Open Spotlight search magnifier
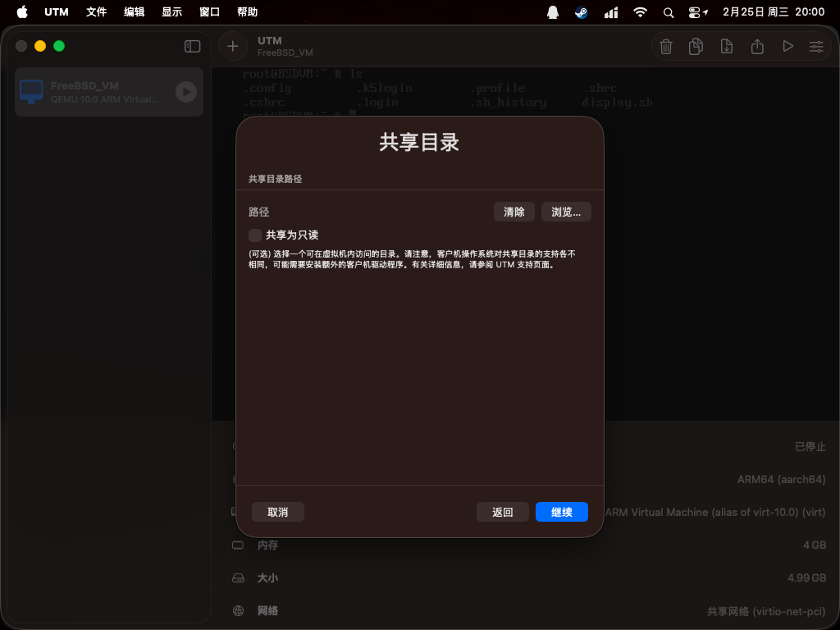Viewport: 840px width, 630px height. (x=669, y=12)
